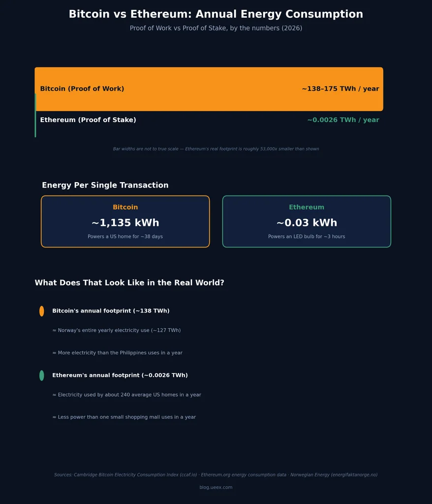432x504 pixels.
Task: Click the ~0.0026 TWh / year label
Action: point(343,120)
